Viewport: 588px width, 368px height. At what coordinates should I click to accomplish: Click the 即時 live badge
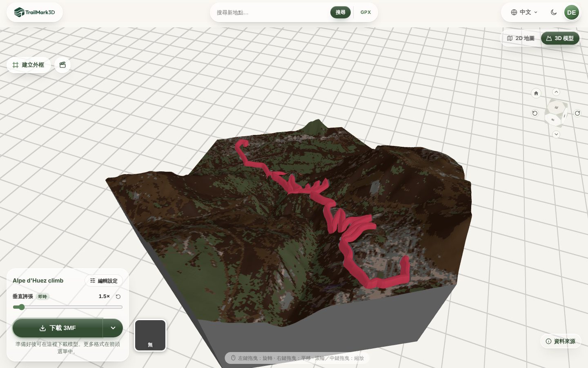(42, 296)
